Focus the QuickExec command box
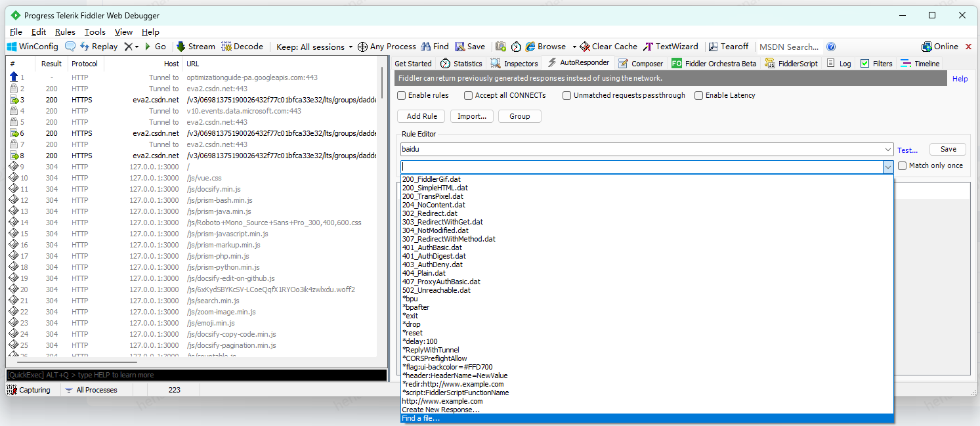The image size is (980, 426). pos(196,375)
